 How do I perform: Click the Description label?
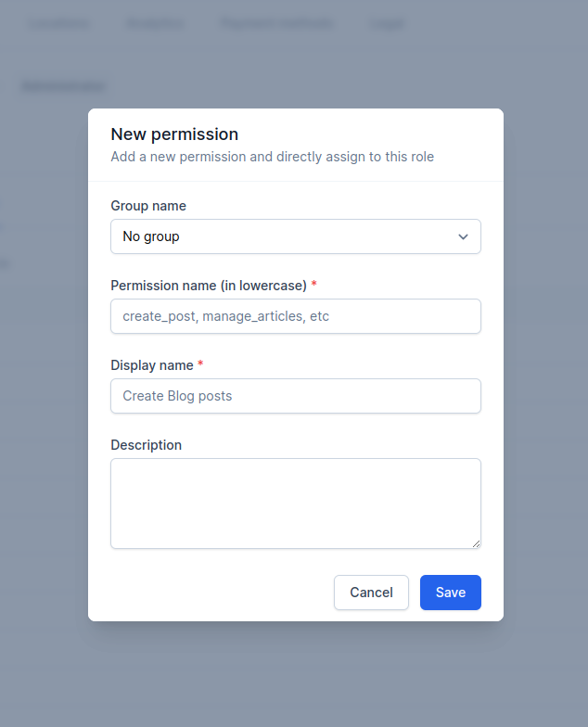pos(147,445)
